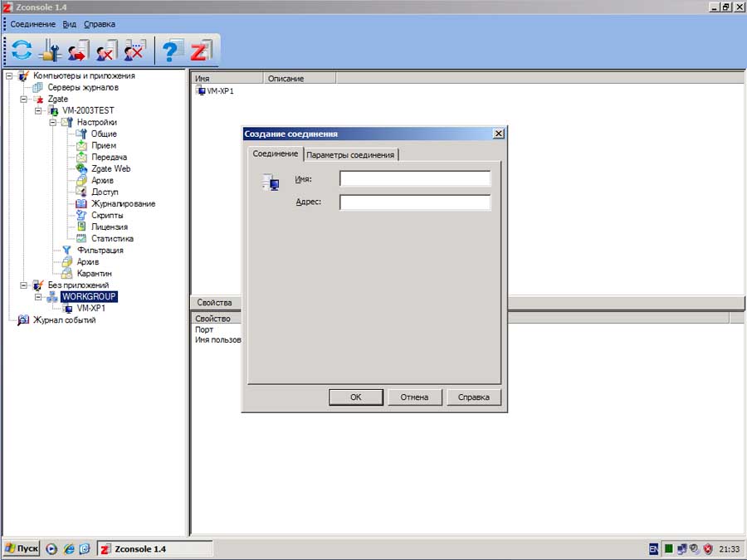Viewport: 747px width, 560px height.
Task: Click the Порт property row
Action: tap(204, 329)
